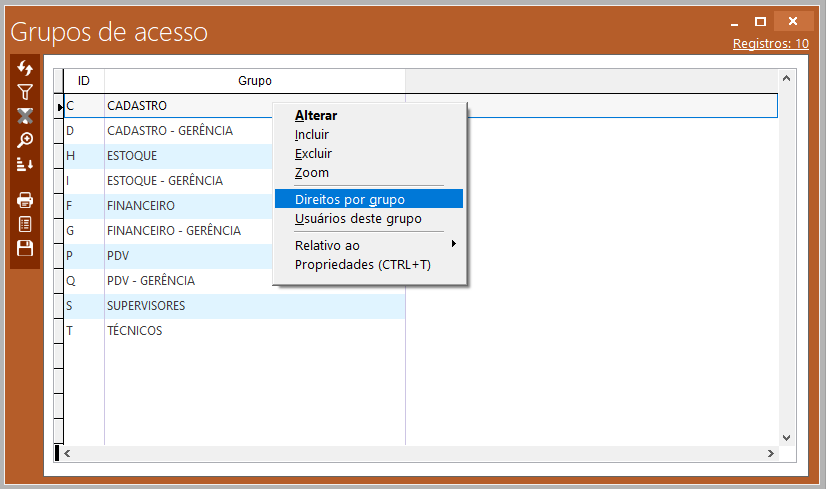Open Propriedades (CTRL+T) menu item

click(x=362, y=265)
